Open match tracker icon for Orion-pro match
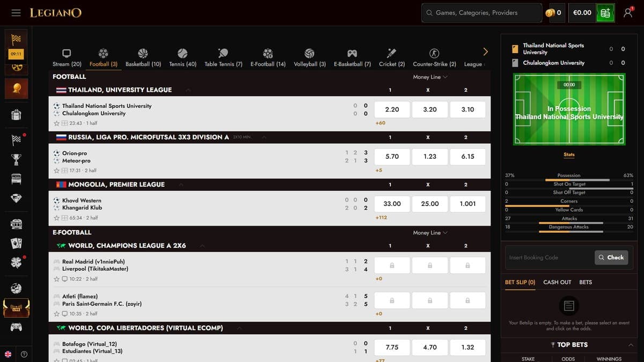 (x=64, y=171)
